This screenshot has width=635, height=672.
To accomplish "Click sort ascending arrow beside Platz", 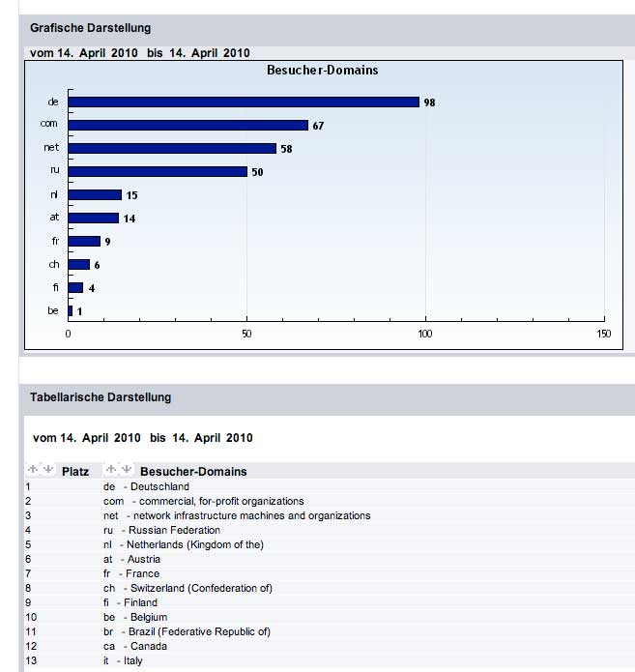I will tap(33, 470).
